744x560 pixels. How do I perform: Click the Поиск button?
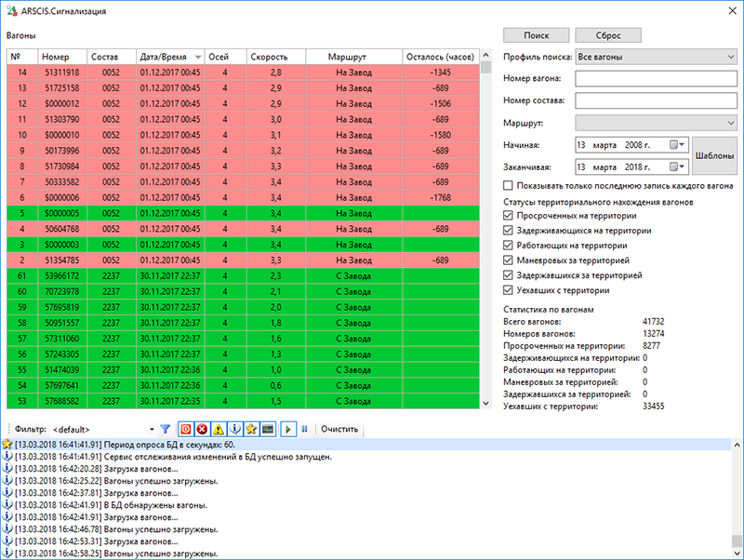[537, 35]
